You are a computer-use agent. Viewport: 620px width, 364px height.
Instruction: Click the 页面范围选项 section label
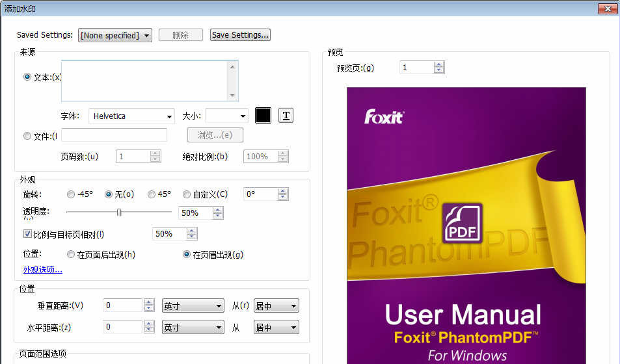pos(43,354)
